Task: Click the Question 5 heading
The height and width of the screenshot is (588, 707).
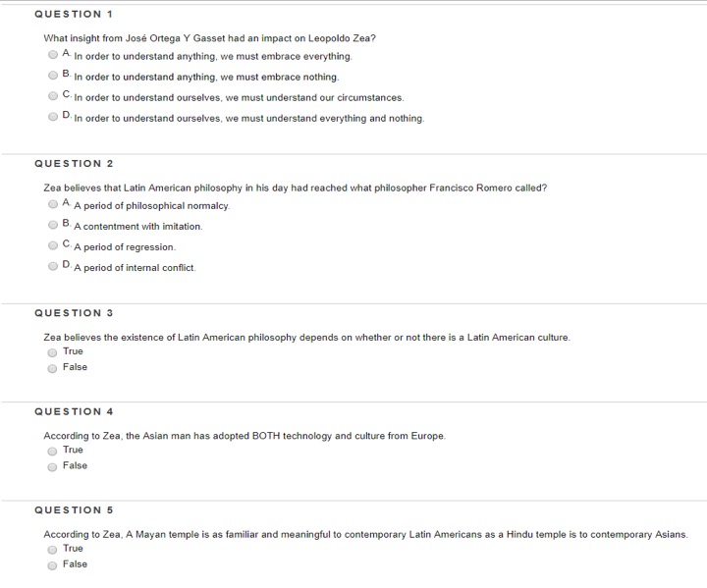Action: (x=74, y=509)
